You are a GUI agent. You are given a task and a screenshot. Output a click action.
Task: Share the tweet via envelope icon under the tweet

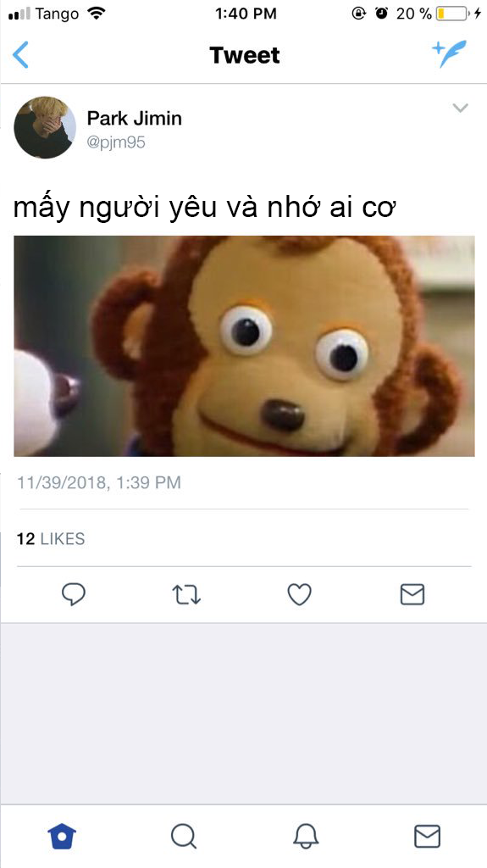[412, 594]
